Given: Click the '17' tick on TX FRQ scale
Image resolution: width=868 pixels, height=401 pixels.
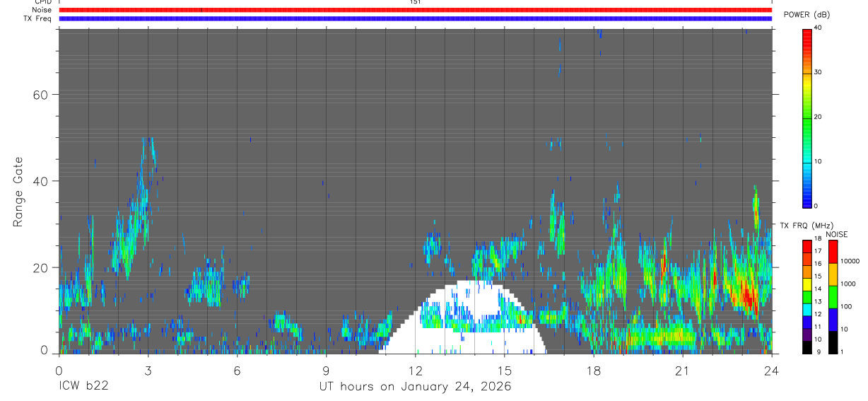Looking at the screenshot, I should [818, 251].
